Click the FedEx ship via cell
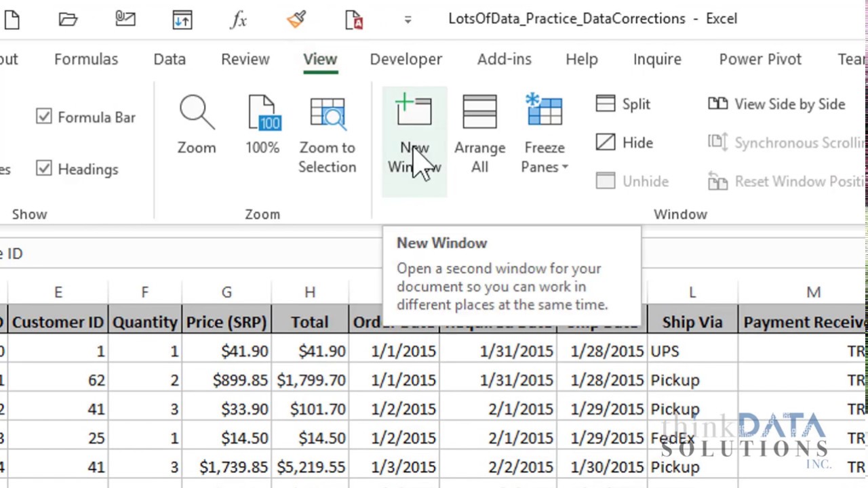 [692, 438]
